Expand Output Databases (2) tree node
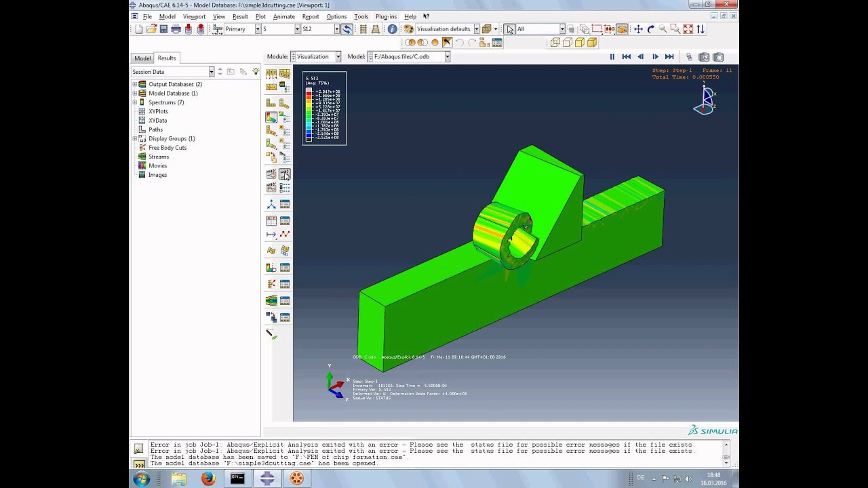 (134, 84)
